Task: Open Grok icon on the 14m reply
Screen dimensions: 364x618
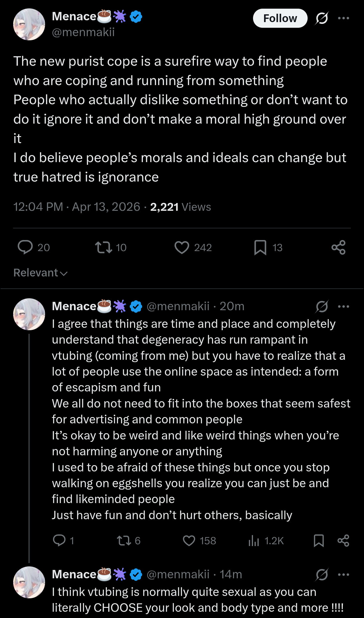Action: coord(322,574)
